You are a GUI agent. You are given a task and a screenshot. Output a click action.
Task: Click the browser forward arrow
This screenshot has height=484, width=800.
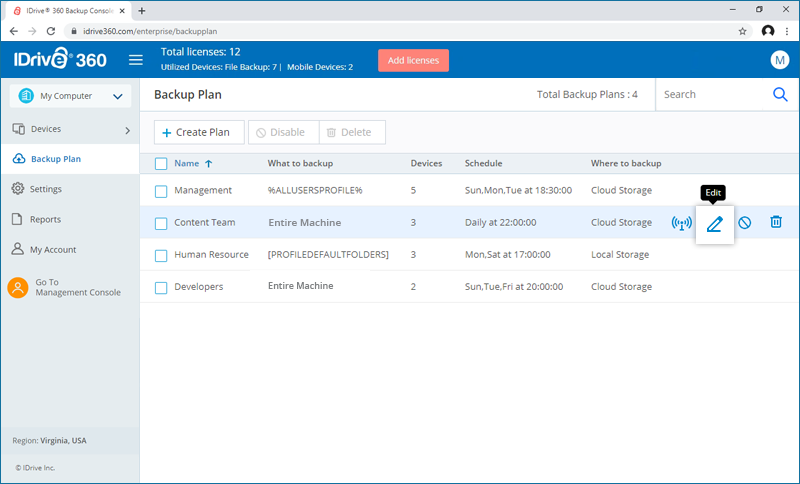point(32,31)
